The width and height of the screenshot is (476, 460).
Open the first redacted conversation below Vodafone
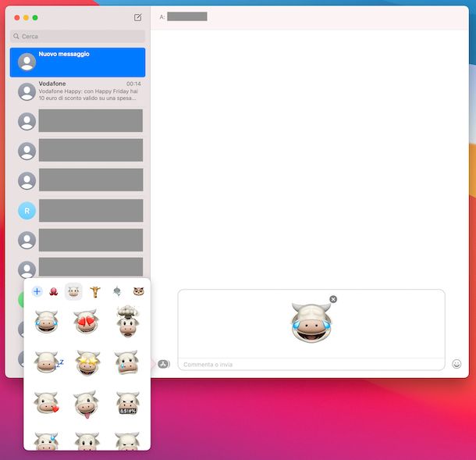click(x=78, y=121)
